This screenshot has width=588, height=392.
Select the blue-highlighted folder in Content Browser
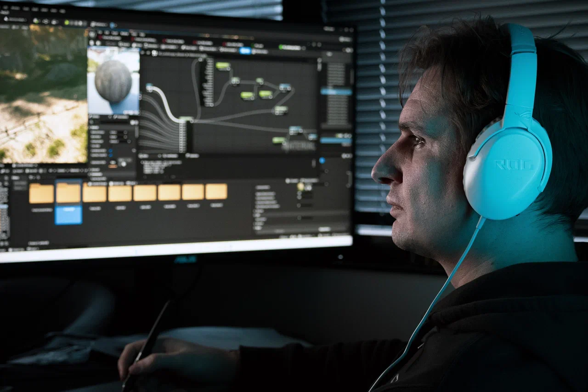(x=68, y=193)
